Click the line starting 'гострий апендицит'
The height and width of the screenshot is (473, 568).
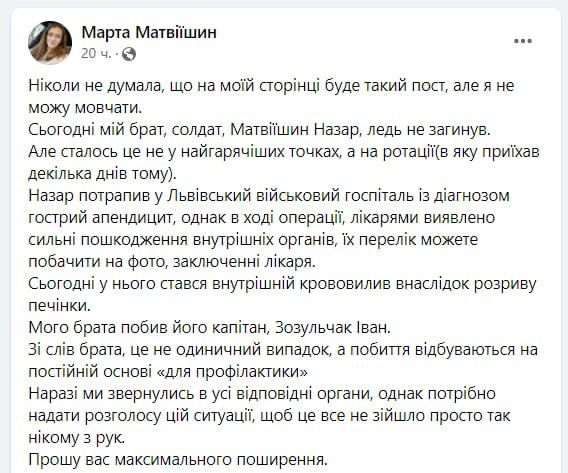pos(262,218)
